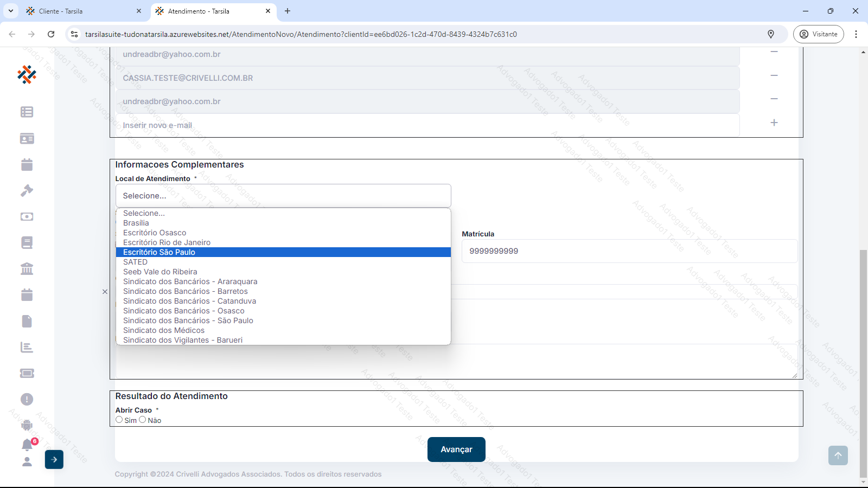This screenshot has width=868, height=488.
Task: Click the Avançar button
Action: click(456, 450)
